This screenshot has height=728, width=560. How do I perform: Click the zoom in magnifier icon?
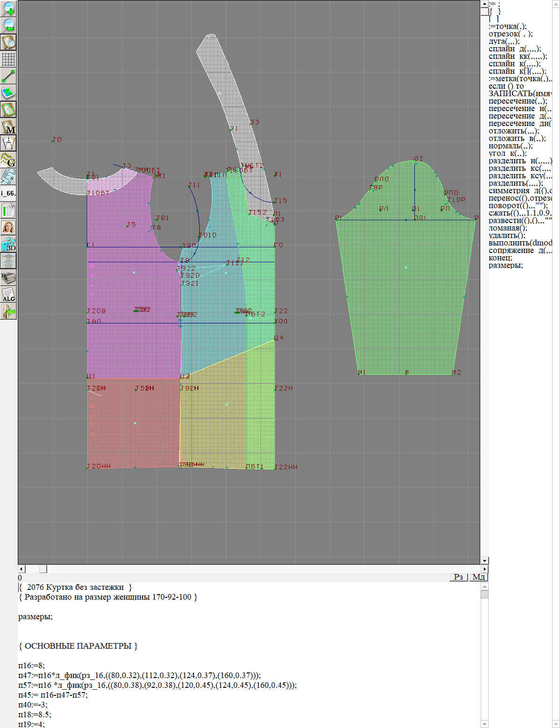tap(8, 8)
